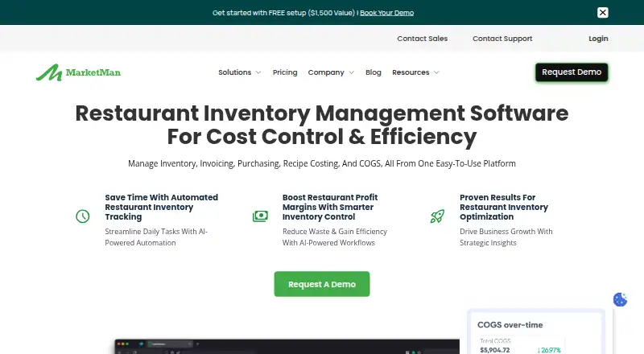
Task: Open the cookie preferences icon
Action: (x=620, y=299)
